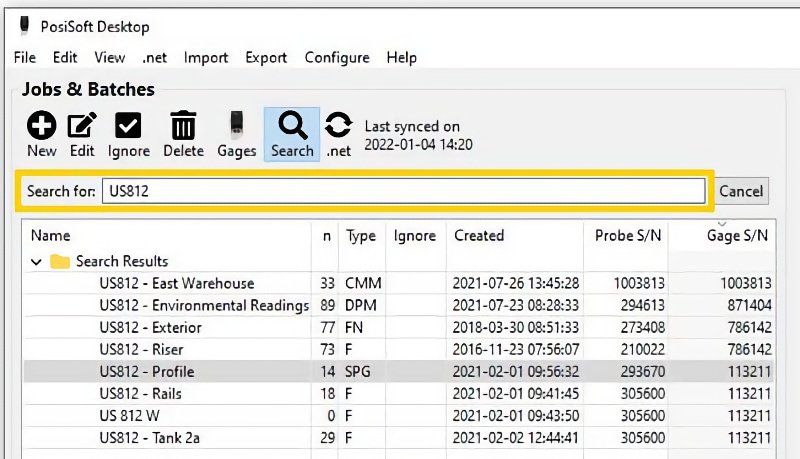The width and height of the screenshot is (800, 459).
Task: Open the Help menu
Action: click(402, 58)
